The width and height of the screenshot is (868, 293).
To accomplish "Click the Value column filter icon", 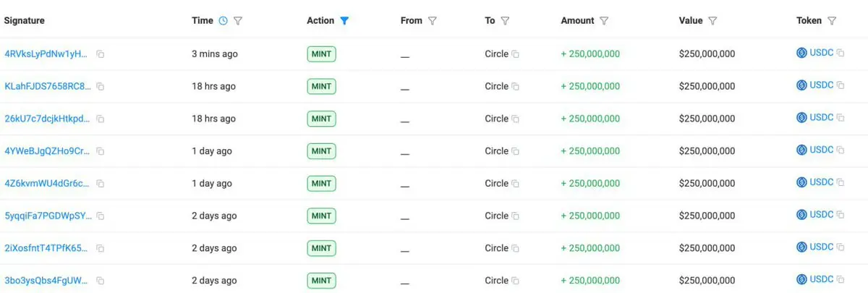I will pos(712,21).
